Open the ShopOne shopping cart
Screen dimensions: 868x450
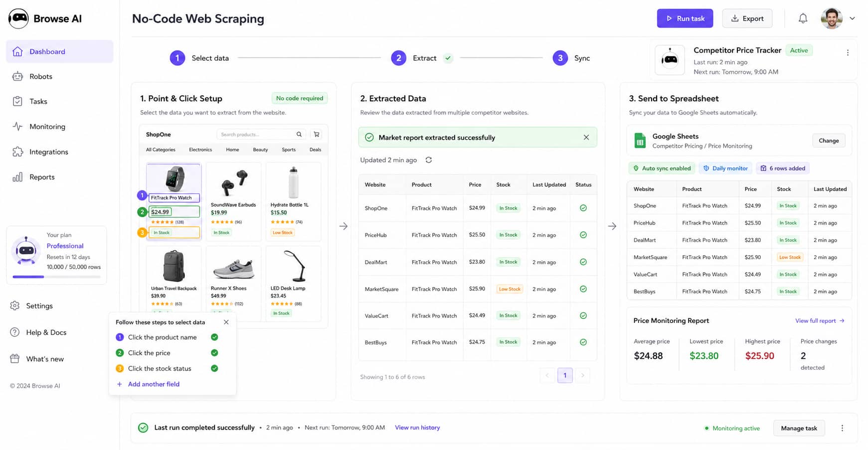(316, 135)
